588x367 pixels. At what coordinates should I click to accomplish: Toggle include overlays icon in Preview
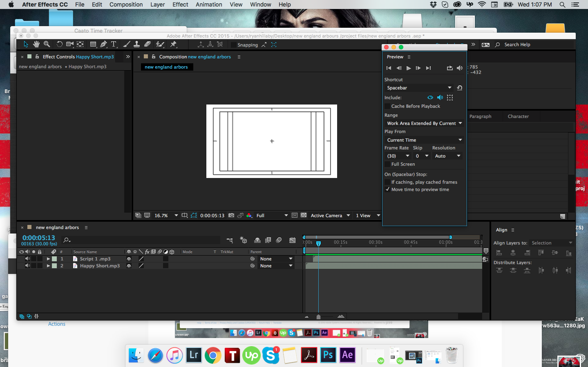450,98
